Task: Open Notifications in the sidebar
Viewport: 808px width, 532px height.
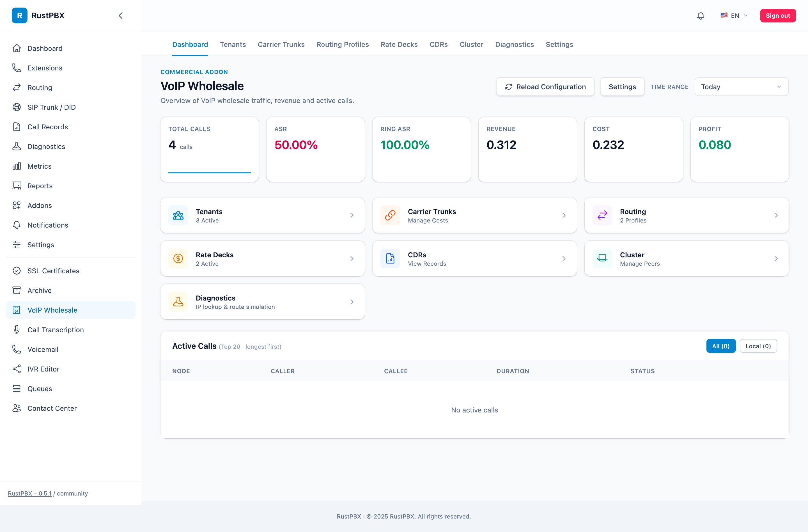Action: pos(71,225)
